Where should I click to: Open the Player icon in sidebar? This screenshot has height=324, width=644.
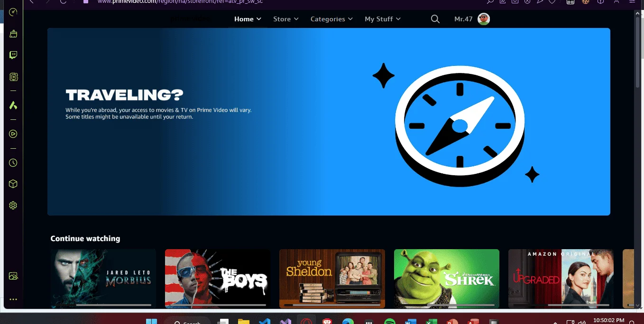(x=13, y=134)
